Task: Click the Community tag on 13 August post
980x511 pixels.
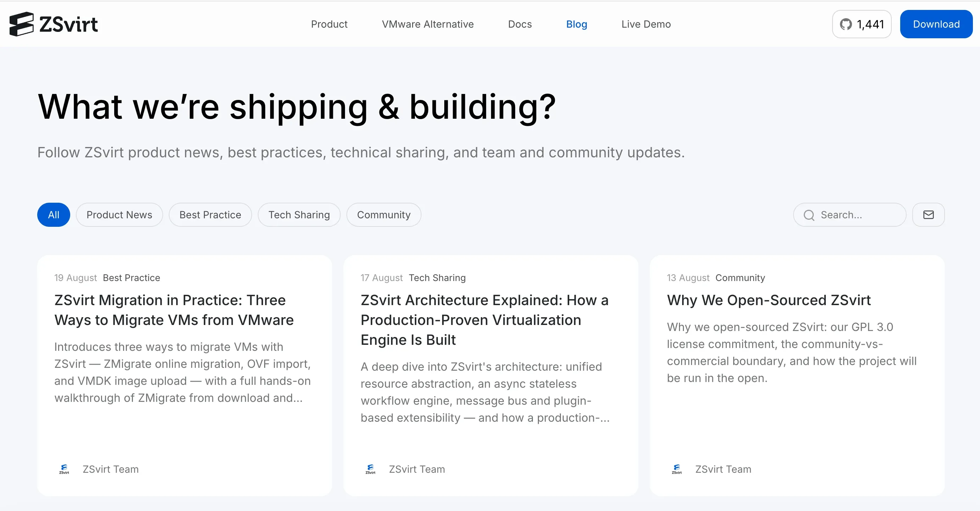Action: click(740, 278)
